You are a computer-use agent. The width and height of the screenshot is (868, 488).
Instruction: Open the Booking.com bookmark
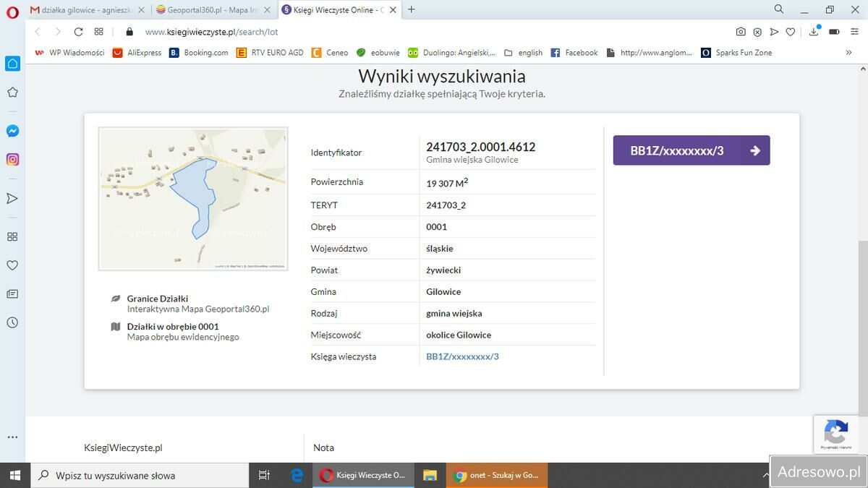(x=199, y=52)
